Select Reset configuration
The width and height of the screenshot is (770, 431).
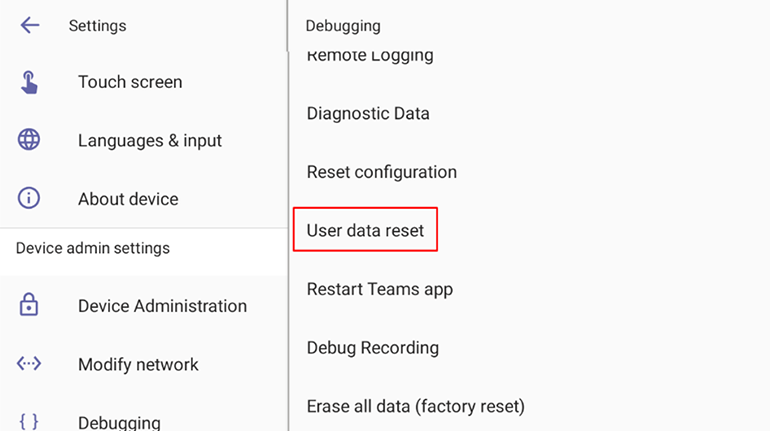[x=382, y=172]
